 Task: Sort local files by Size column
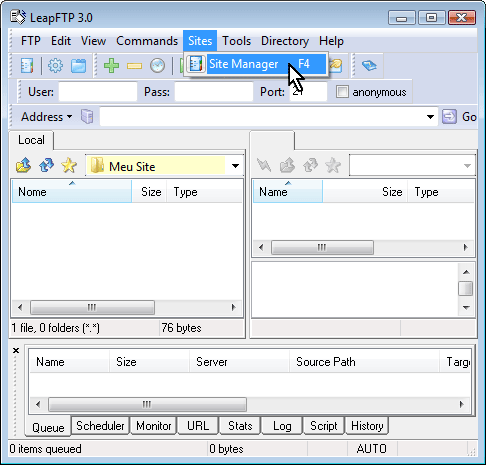[x=149, y=191]
